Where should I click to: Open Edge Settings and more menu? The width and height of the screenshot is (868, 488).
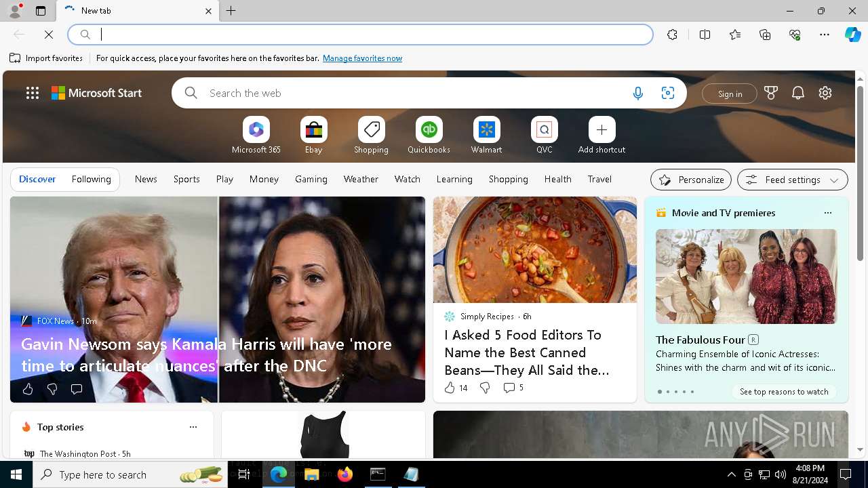pos(825,35)
